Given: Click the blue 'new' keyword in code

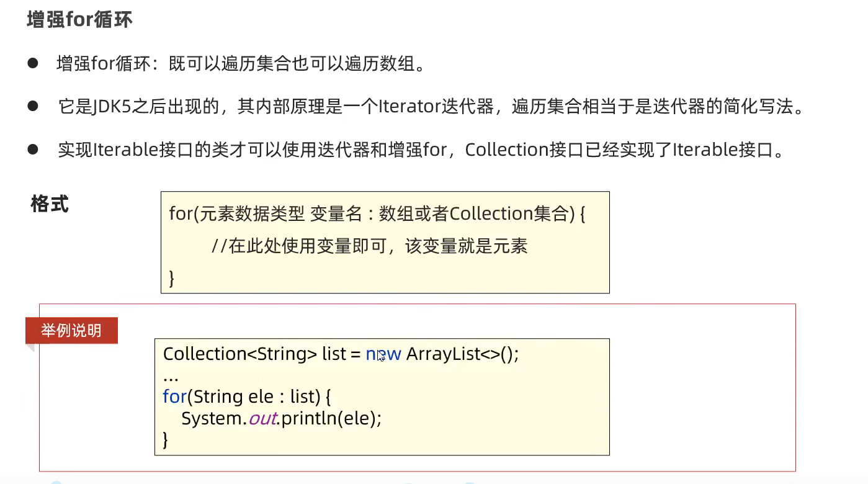Looking at the screenshot, I should tap(383, 354).
